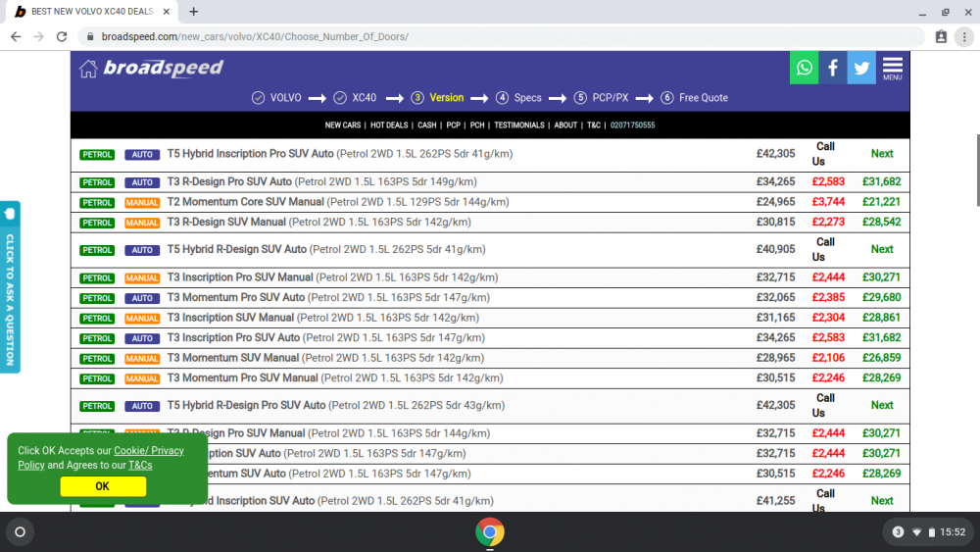The image size is (980, 552).
Task: Click the VOLVO step in breadcrumb
Action: [x=277, y=98]
